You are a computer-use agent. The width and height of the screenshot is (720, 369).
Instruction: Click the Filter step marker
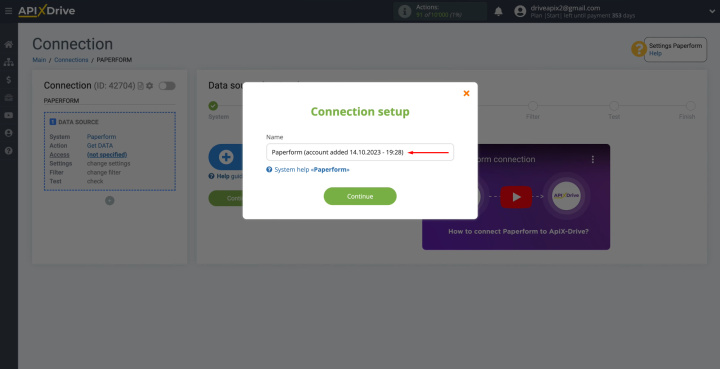click(533, 106)
